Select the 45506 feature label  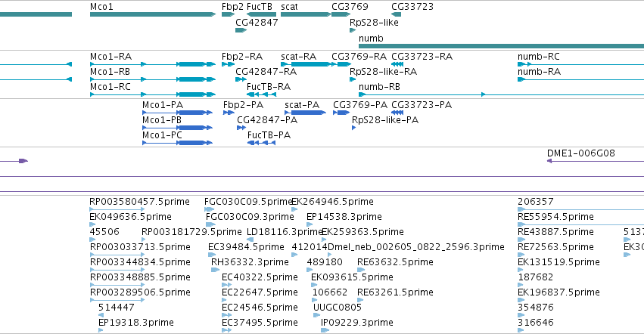coord(104,231)
